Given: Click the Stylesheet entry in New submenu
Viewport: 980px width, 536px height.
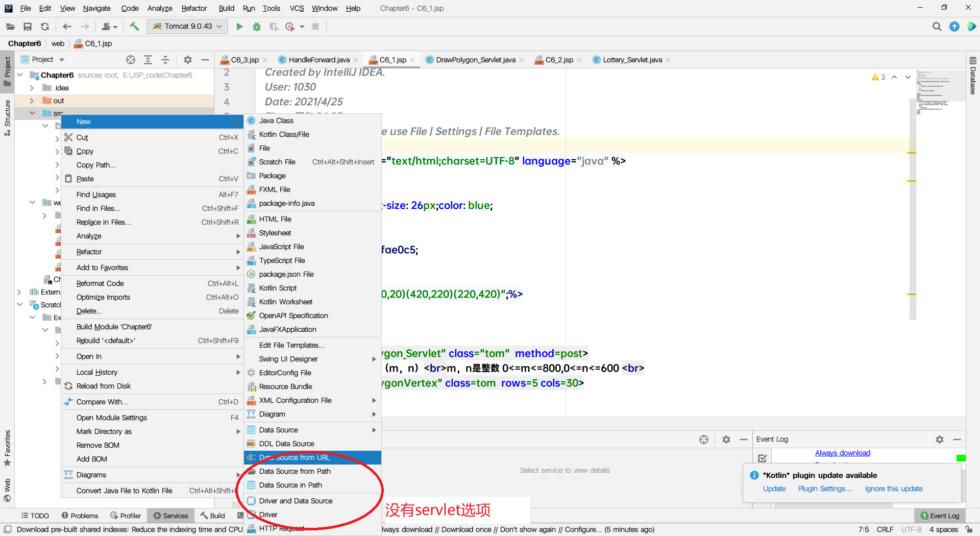Looking at the screenshot, I should click(x=312, y=233).
